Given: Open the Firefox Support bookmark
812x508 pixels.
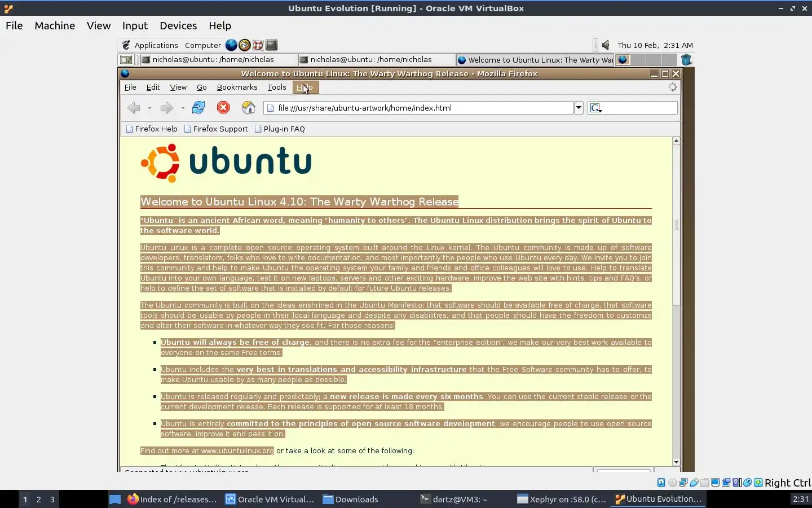Looking at the screenshot, I should click(x=216, y=129).
